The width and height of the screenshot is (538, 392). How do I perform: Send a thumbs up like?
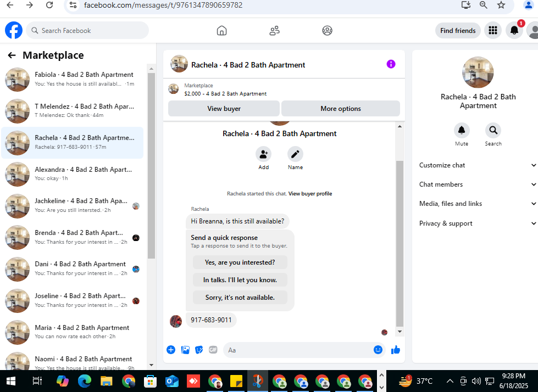tap(396, 350)
